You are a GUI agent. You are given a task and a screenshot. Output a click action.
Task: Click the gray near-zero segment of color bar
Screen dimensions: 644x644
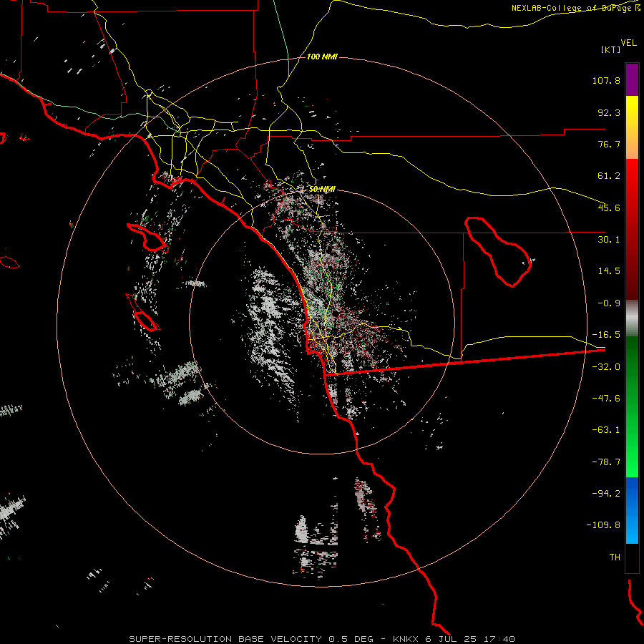click(x=632, y=318)
